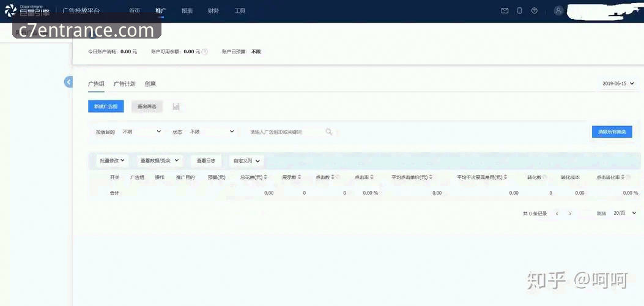The image size is (644, 306).
Task: Open the 批量修改 dropdown
Action: pos(112,160)
